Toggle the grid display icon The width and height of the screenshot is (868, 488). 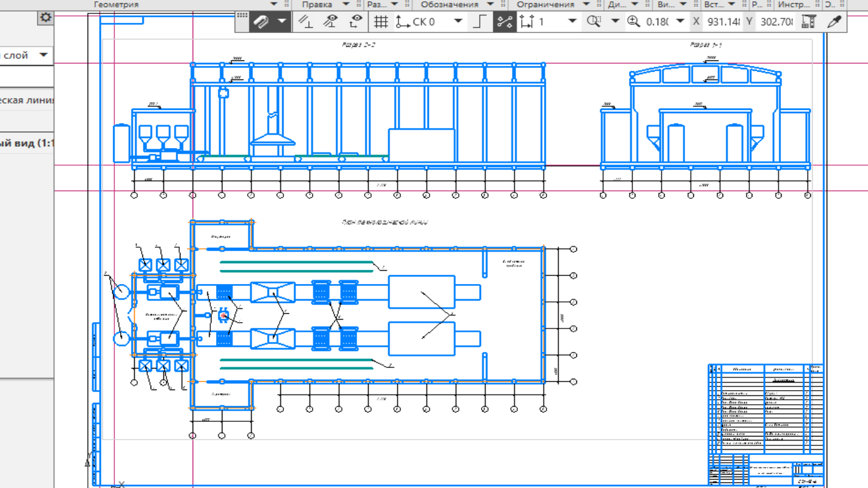tap(381, 22)
